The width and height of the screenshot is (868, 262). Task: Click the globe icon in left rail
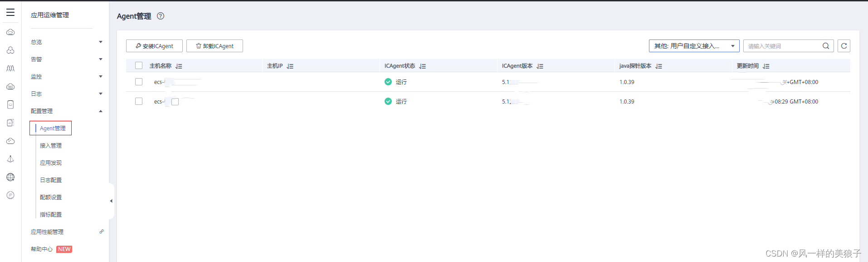(10, 177)
